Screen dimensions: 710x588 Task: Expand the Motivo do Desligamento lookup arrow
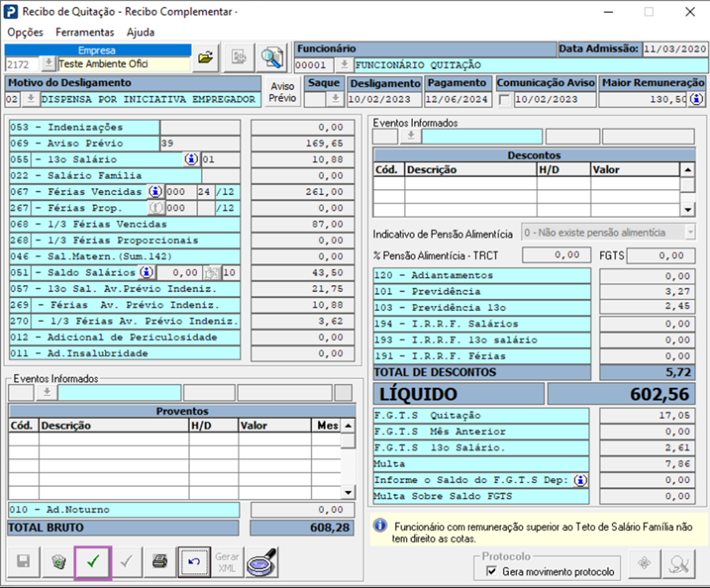30,99
